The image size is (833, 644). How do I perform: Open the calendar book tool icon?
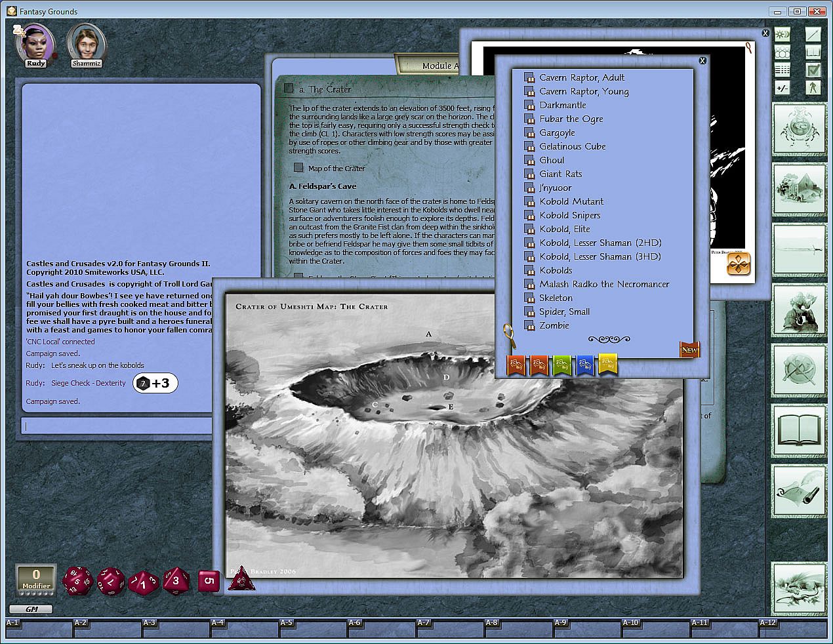[813, 52]
